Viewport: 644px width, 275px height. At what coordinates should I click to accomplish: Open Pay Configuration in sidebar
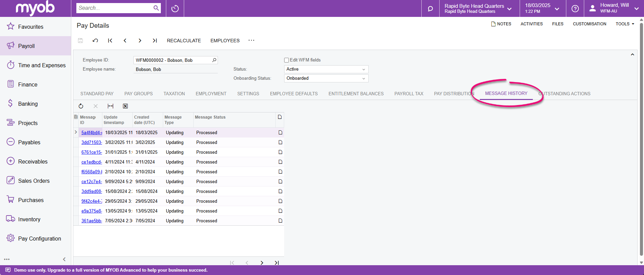pos(40,239)
